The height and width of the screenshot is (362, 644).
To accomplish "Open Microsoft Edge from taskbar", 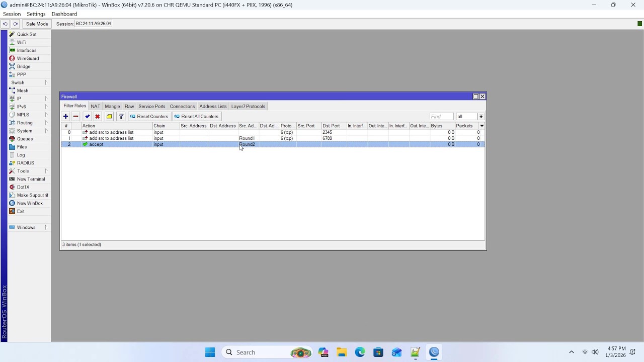I will tap(360, 352).
